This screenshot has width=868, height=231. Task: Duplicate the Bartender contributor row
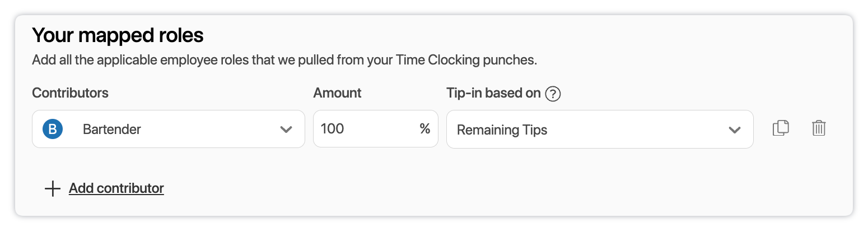click(781, 128)
